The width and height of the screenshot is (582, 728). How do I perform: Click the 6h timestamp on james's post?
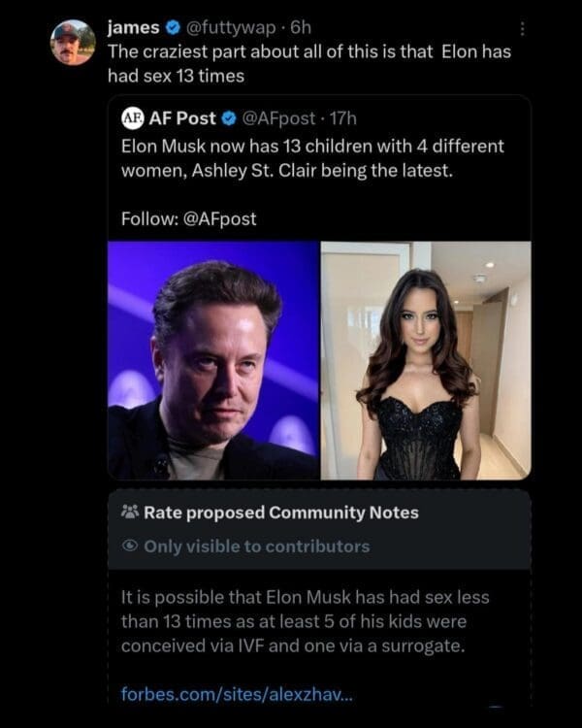(x=300, y=27)
